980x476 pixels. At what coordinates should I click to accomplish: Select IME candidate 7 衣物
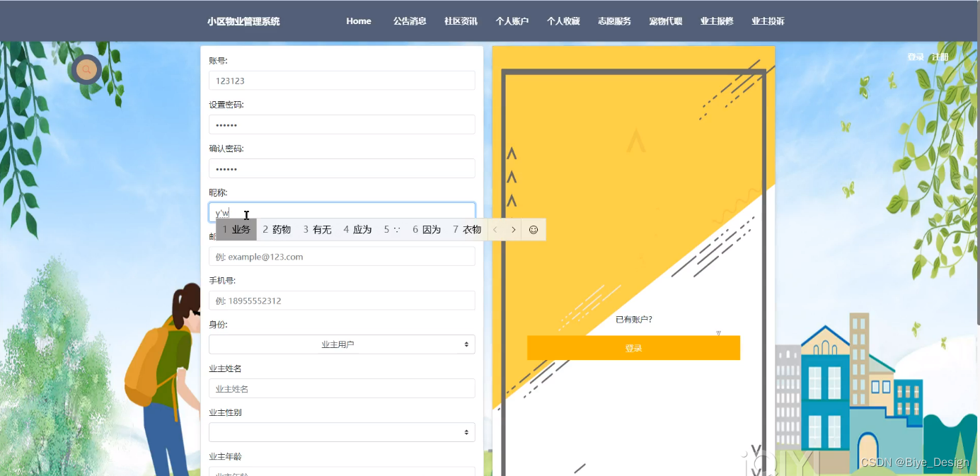[467, 230]
